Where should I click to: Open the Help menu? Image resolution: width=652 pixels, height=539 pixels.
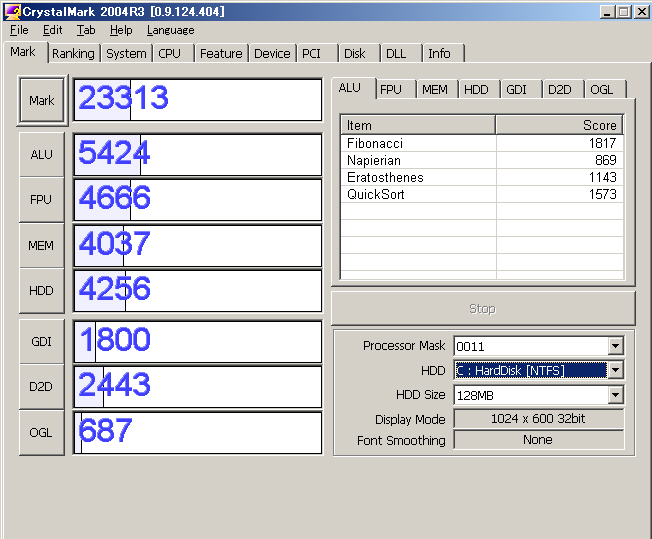pyautogui.click(x=121, y=30)
